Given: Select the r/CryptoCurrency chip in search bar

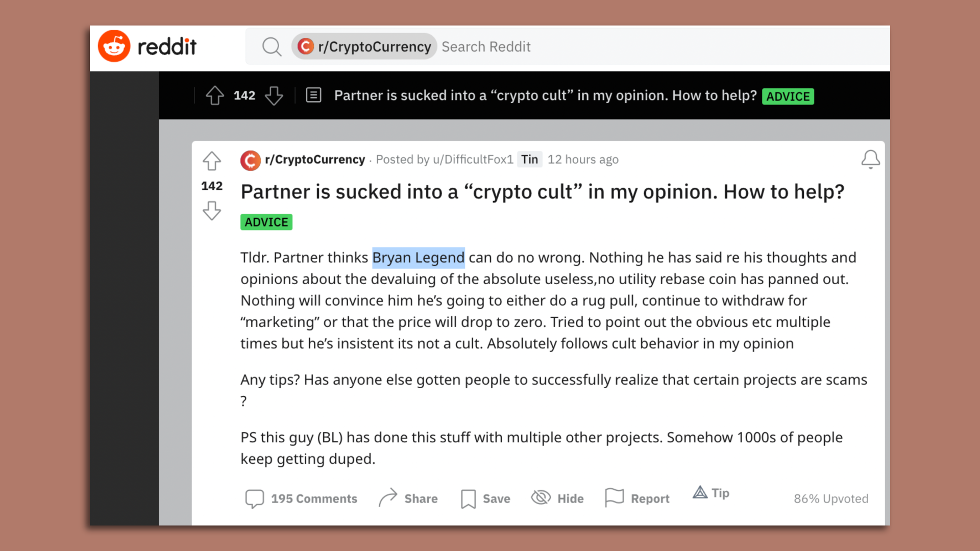Looking at the screenshot, I should pos(363,46).
